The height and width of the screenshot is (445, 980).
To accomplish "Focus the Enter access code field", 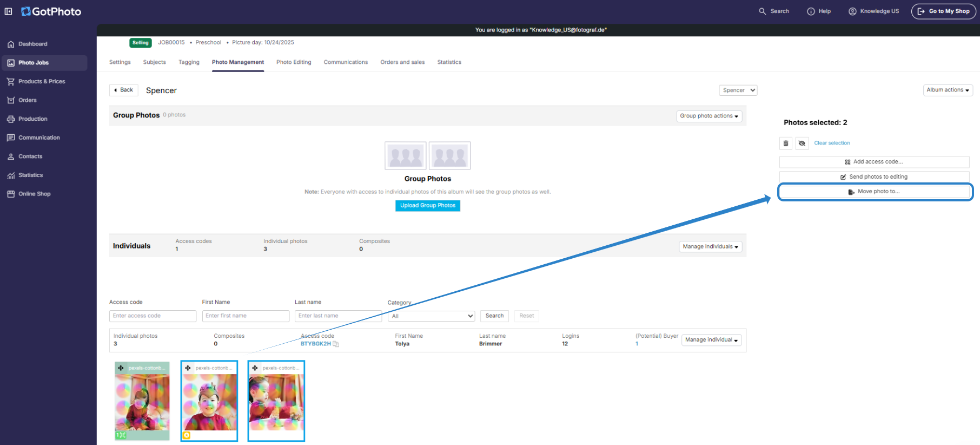I will pos(153,316).
